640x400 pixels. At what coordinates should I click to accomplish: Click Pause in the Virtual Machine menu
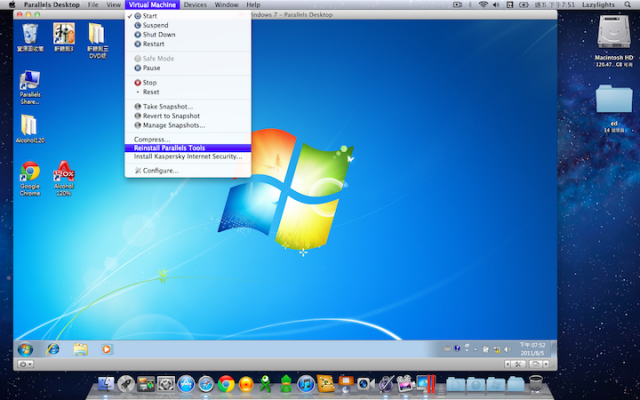coord(188,68)
